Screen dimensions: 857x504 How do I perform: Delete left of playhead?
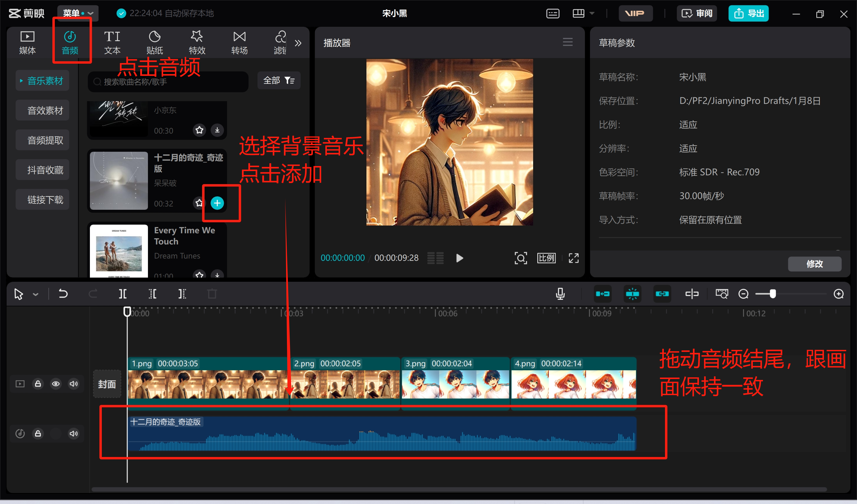(x=153, y=294)
